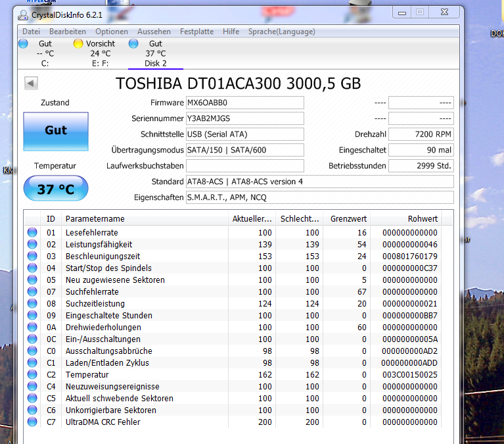
Task: Click the status orb of Leistungsfähigkeit row
Action: tap(32, 244)
